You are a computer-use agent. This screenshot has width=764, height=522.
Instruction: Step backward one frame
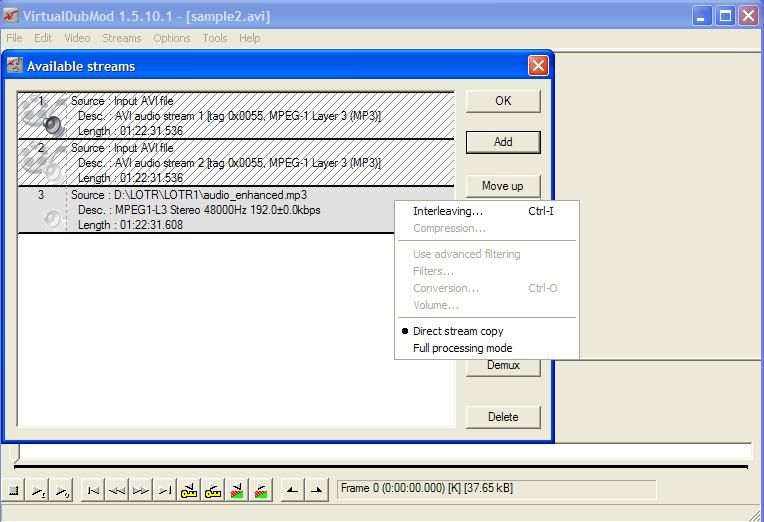pyautogui.click(x=116, y=490)
